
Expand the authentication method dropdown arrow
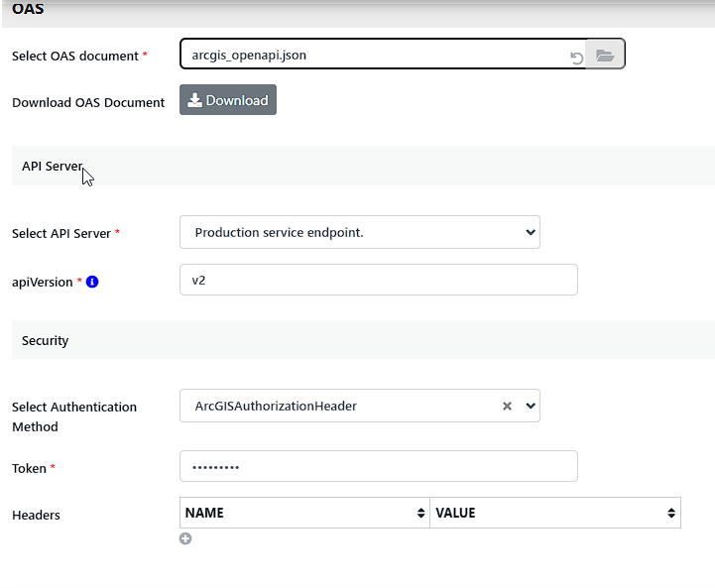click(x=530, y=406)
